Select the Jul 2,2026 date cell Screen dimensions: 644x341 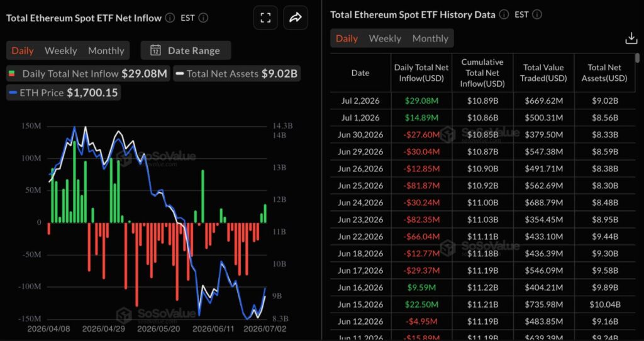pyautogui.click(x=360, y=100)
